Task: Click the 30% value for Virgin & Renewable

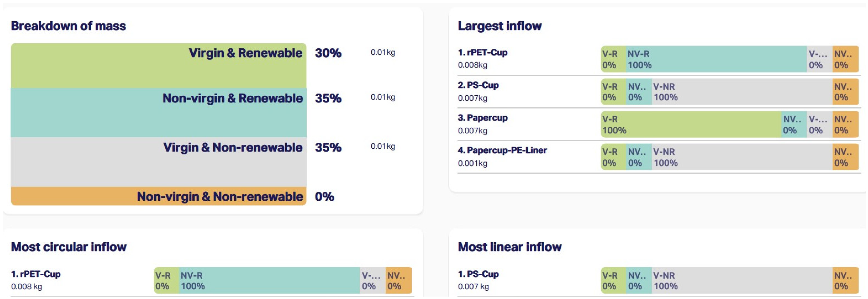Action: coord(328,53)
